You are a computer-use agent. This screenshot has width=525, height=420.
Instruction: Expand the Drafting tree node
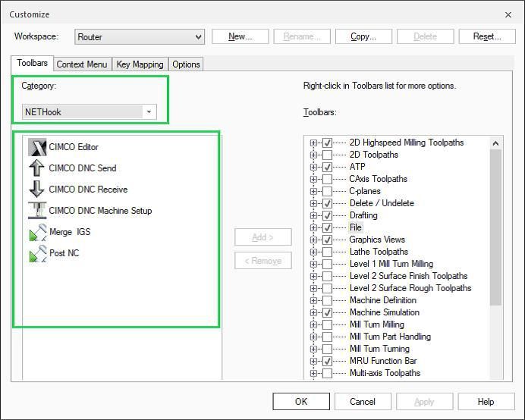313,215
